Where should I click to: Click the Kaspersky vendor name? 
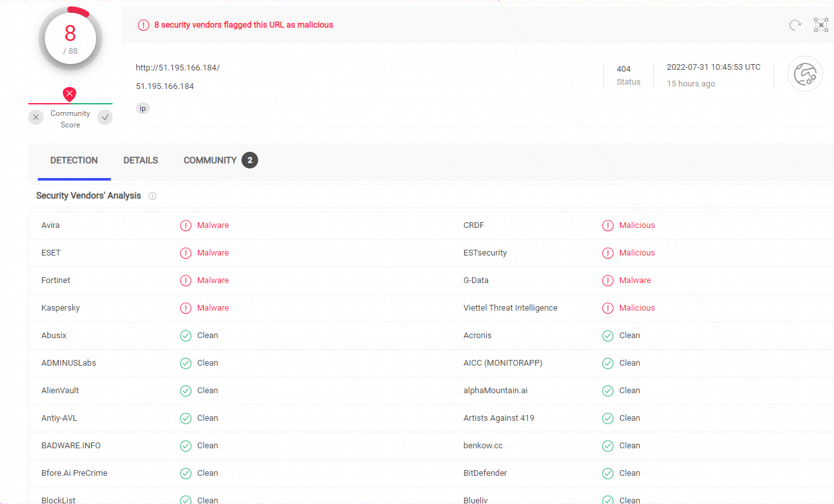(61, 308)
